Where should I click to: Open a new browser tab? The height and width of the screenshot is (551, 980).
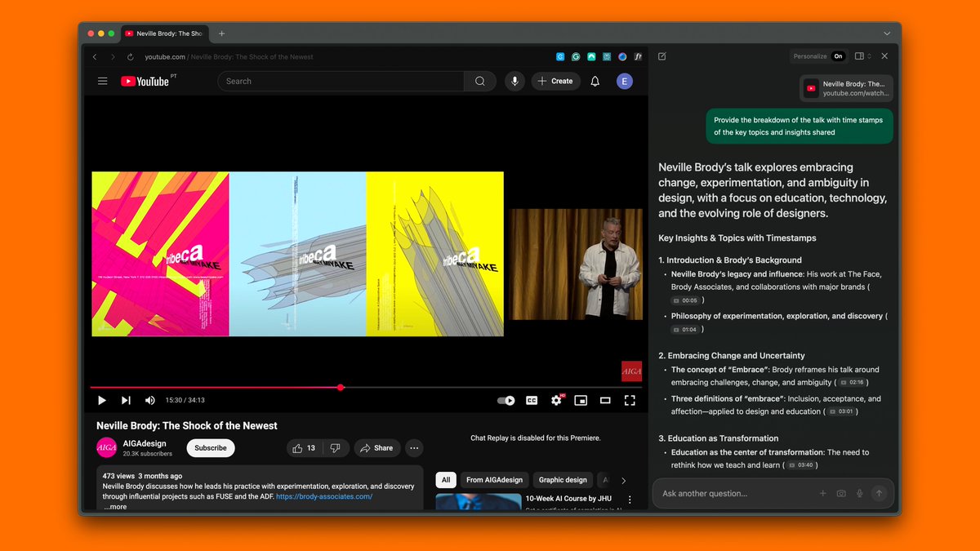pos(221,33)
